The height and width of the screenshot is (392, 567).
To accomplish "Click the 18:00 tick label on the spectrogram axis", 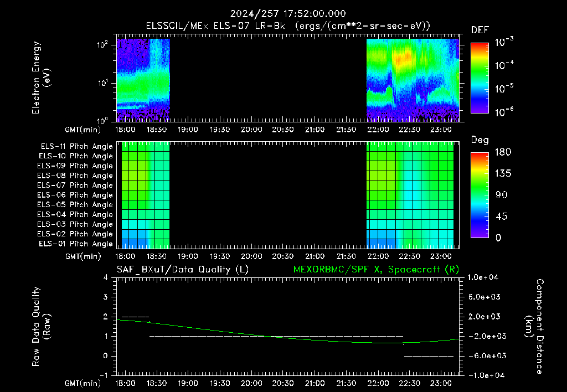I will (125, 130).
